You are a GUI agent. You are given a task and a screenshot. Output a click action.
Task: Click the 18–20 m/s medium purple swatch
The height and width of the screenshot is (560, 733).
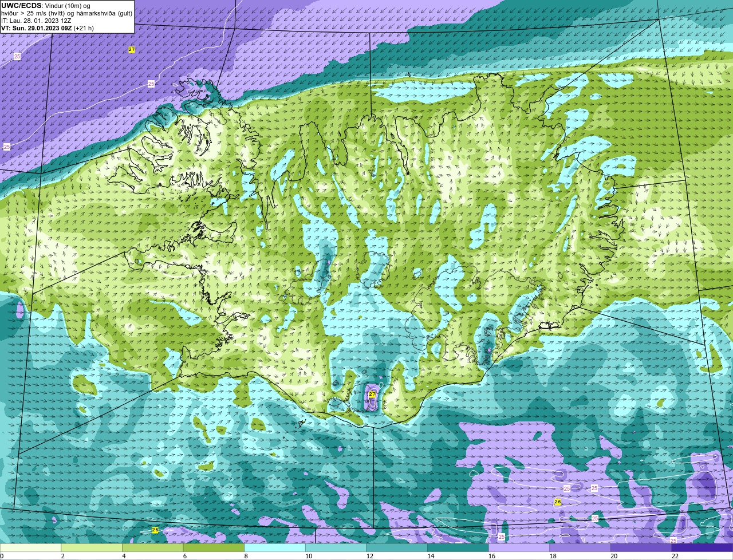580,547
